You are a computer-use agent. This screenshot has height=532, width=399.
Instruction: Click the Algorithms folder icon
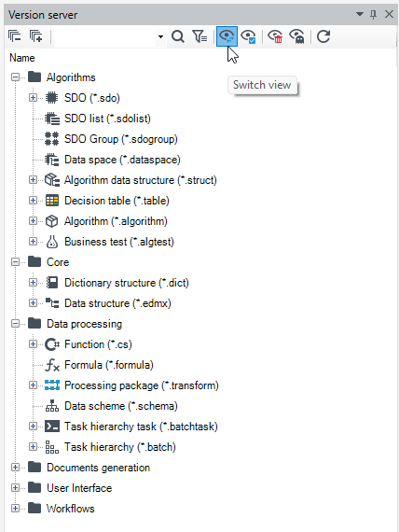coord(34,77)
